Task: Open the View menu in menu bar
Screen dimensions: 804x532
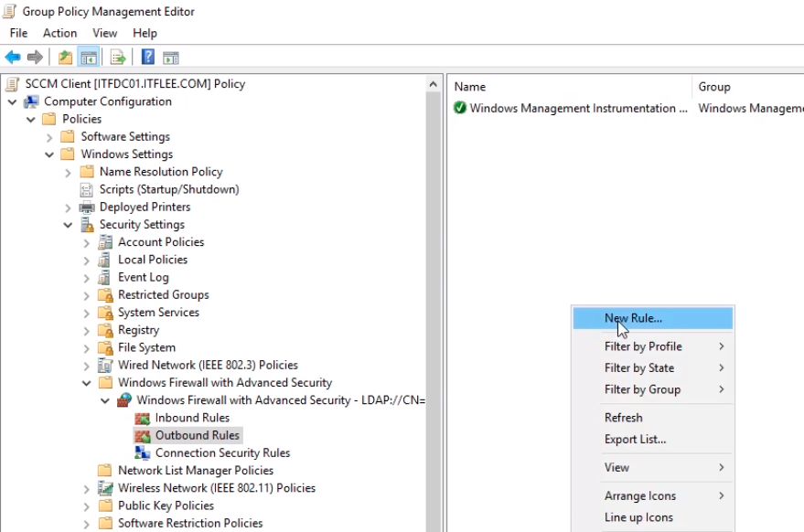Action: click(104, 33)
